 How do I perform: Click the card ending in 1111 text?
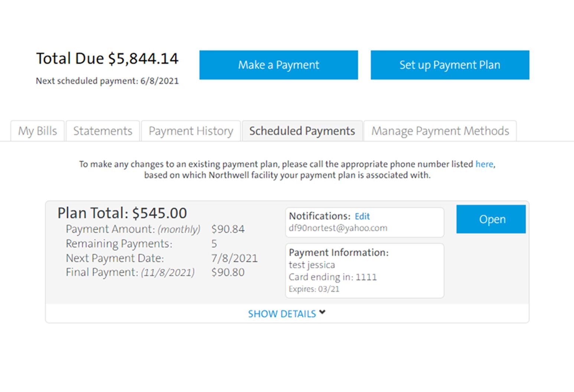[333, 277]
